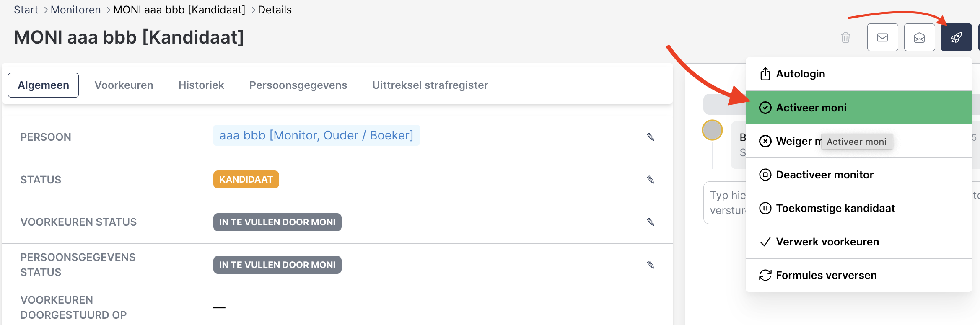
Task: Edit Persoonsgegevens Status pencil icon
Action: 651,265
